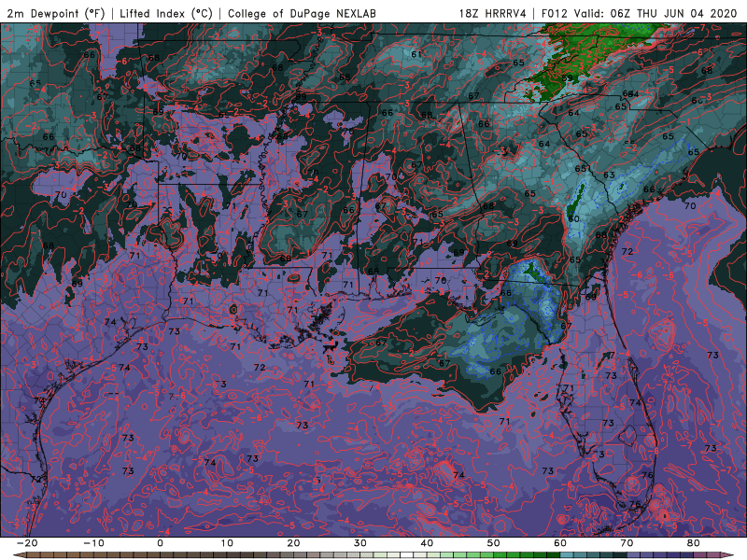Image resolution: width=747 pixels, height=560 pixels.
Task: Click the right arrow end of color bar
Action: (x=728, y=555)
